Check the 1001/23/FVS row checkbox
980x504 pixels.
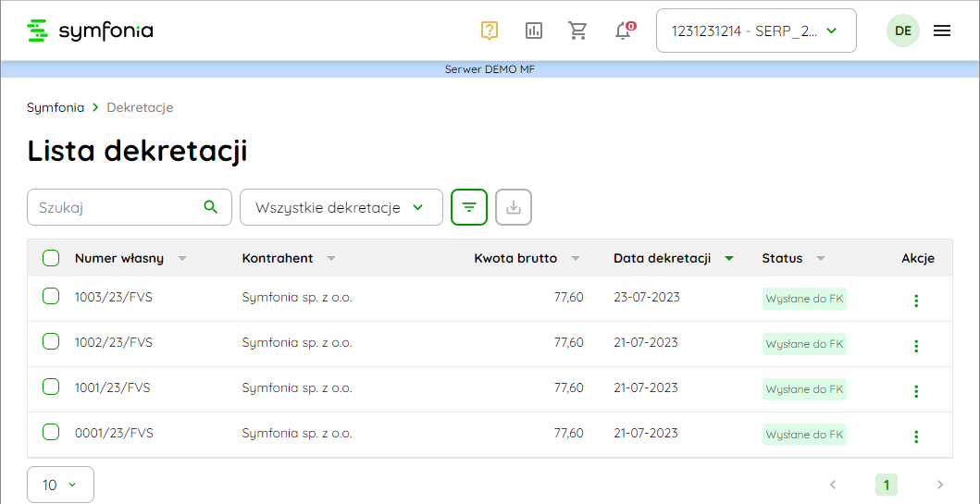coord(51,387)
